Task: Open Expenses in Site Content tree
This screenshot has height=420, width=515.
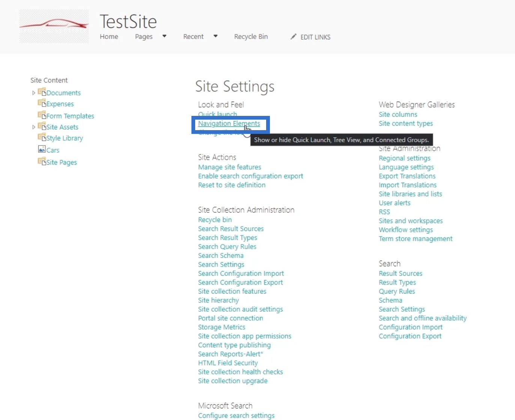Action: [x=60, y=104]
